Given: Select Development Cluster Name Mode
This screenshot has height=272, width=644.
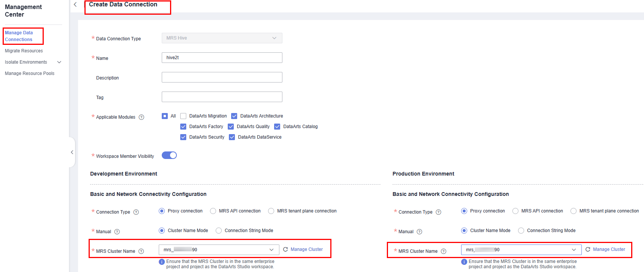Looking at the screenshot, I should tap(162, 231).
